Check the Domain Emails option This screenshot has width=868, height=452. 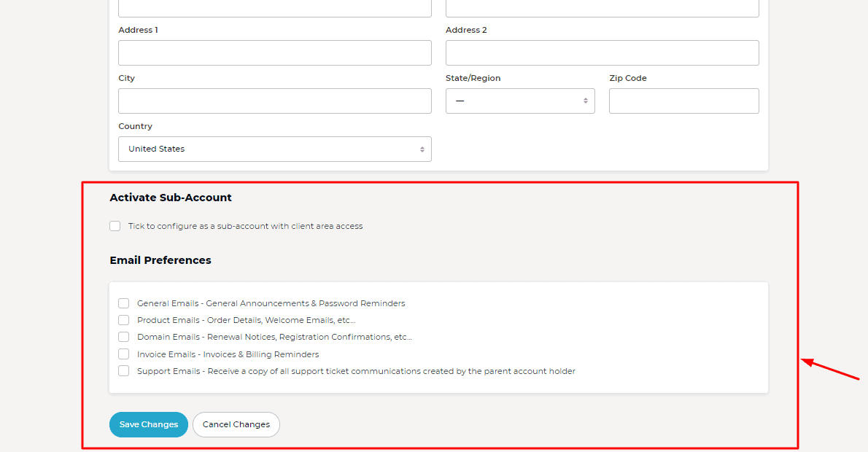coord(124,337)
